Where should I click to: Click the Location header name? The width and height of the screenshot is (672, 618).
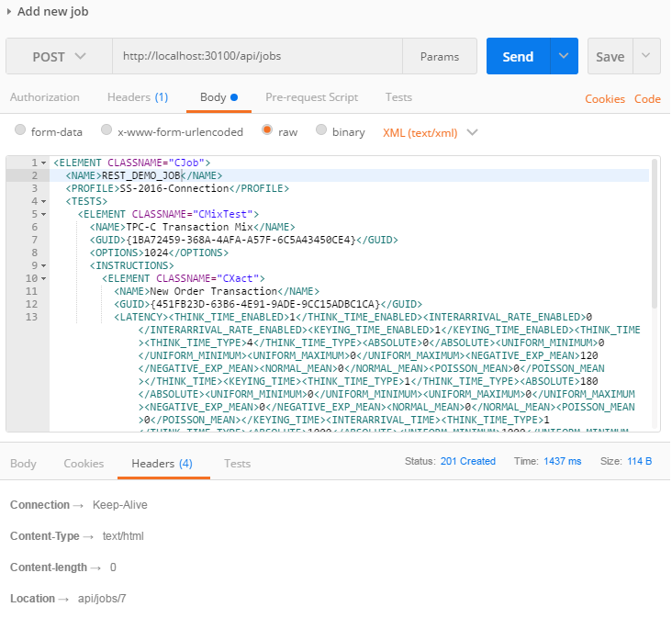click(32, 599)
